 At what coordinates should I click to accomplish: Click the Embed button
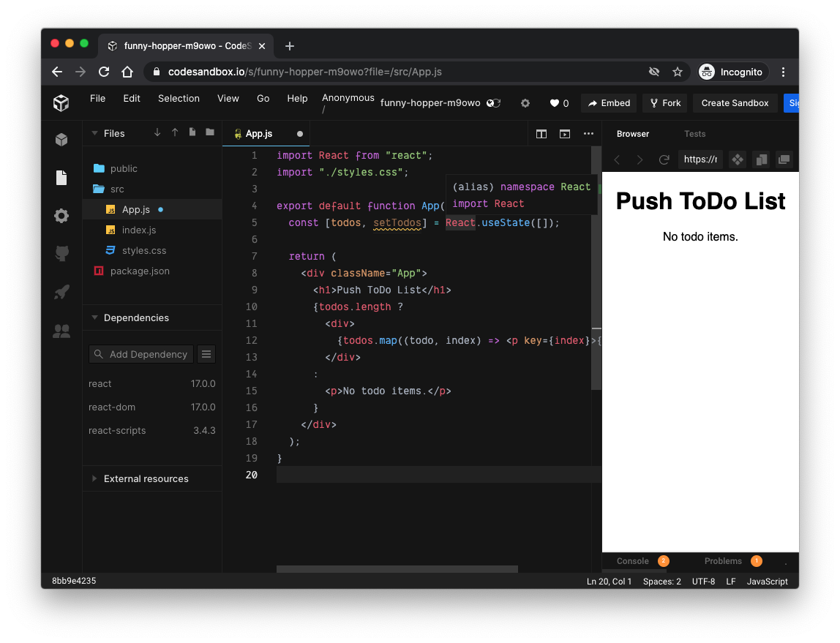coord(609,103)
